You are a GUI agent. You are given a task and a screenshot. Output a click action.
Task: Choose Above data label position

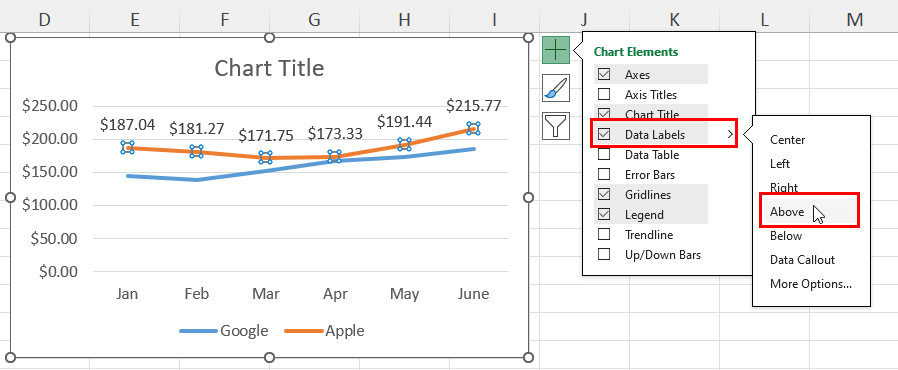tap(787, 212)
